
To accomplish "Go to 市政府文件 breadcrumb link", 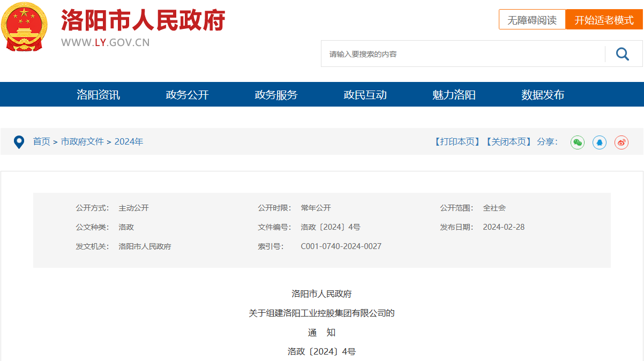I will pyautogui.click(x=82, y=141).
